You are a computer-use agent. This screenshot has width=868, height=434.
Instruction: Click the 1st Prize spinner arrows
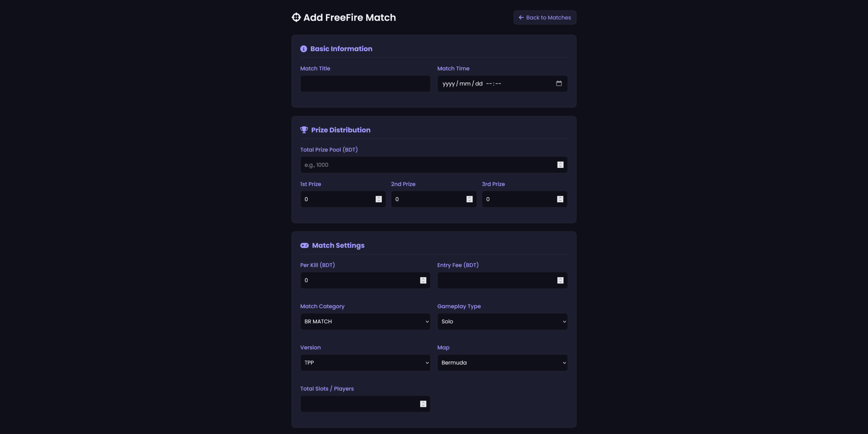[379, 199]
